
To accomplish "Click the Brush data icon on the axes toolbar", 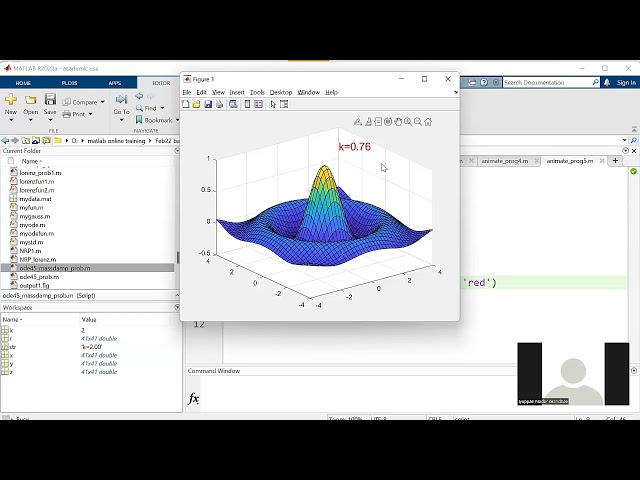I will (369, 122).
